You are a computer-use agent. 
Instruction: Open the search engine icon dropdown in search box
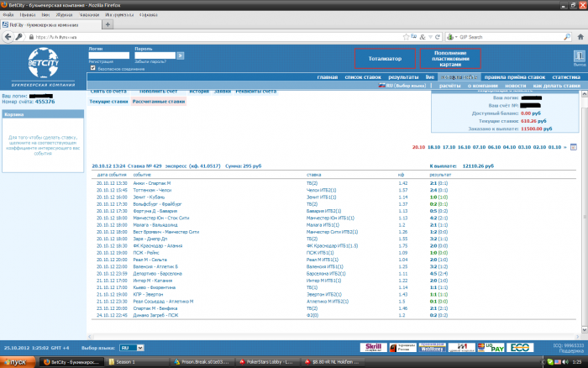(x=452, y=37)
